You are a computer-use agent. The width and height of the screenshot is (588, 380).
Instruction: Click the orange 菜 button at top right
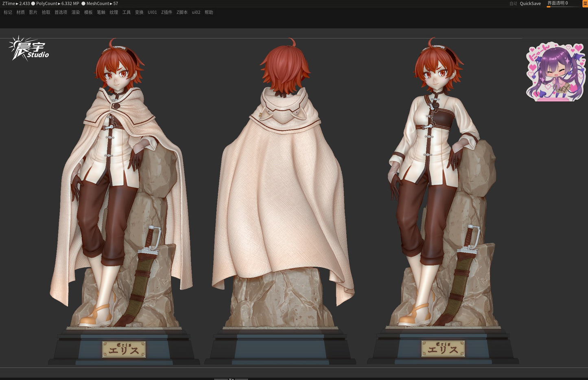[585, 3]
